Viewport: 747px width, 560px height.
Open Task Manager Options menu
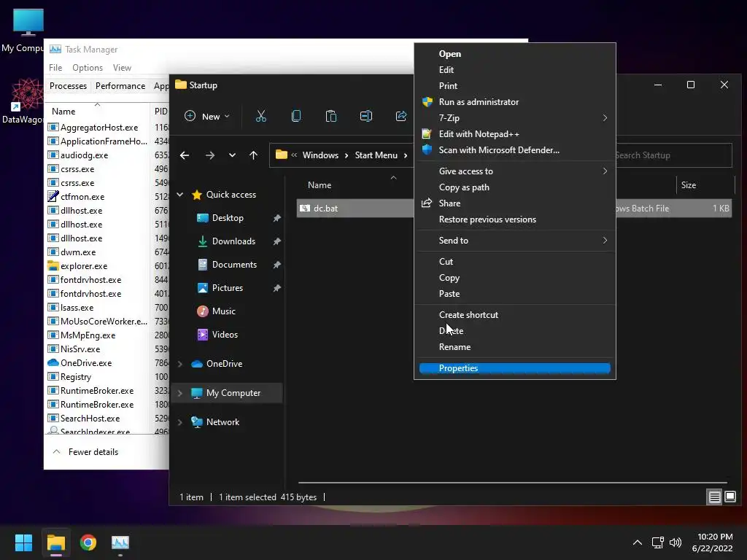88,68
